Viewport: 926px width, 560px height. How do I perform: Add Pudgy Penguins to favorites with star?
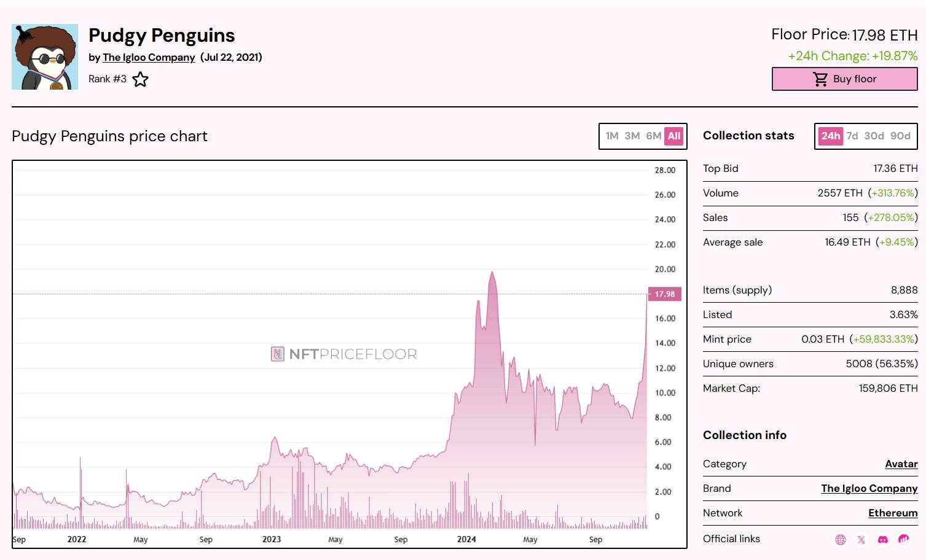tap(140, 79)
